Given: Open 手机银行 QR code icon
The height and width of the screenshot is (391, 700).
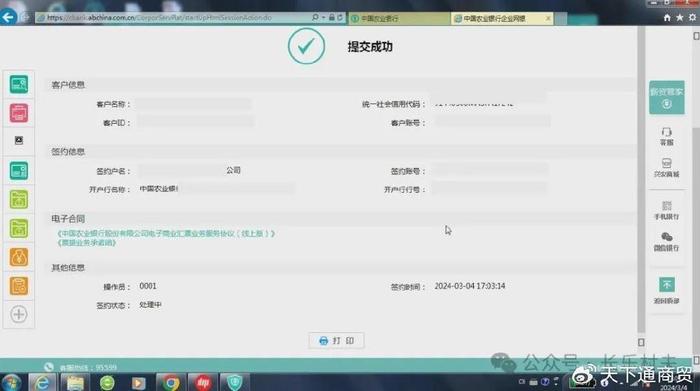Looking at the screenshot, I should tap(667, 206).
